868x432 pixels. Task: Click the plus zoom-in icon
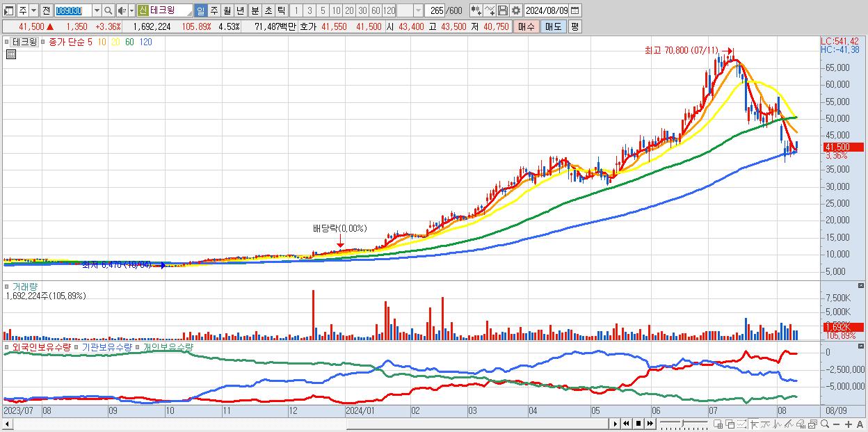(x=849, y=424)
